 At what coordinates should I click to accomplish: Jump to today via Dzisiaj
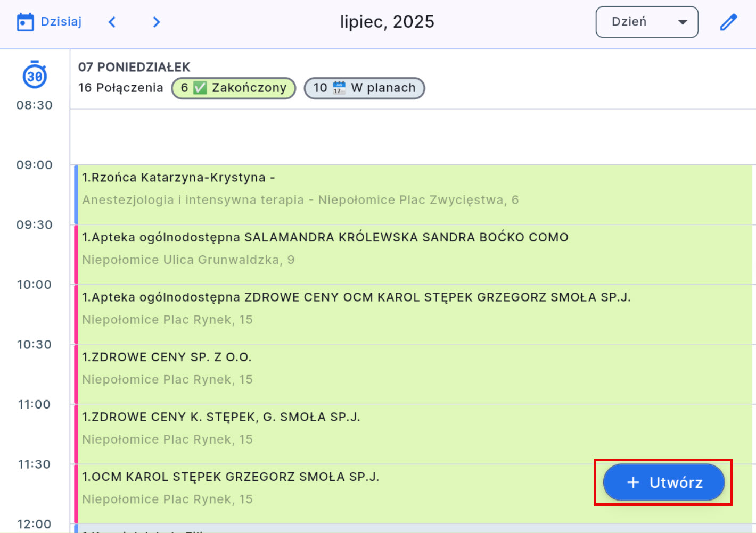click(x=61, y=22)
